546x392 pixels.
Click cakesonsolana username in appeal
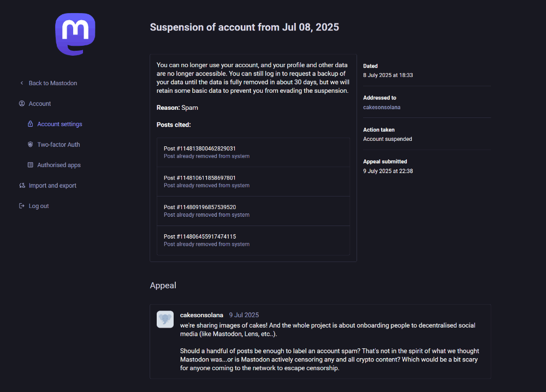(201, 315)
